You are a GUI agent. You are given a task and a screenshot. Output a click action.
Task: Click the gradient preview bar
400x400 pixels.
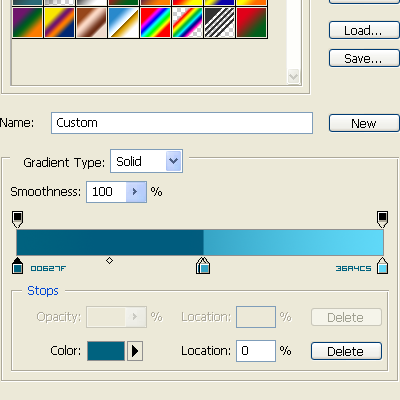tap(200, 242)
